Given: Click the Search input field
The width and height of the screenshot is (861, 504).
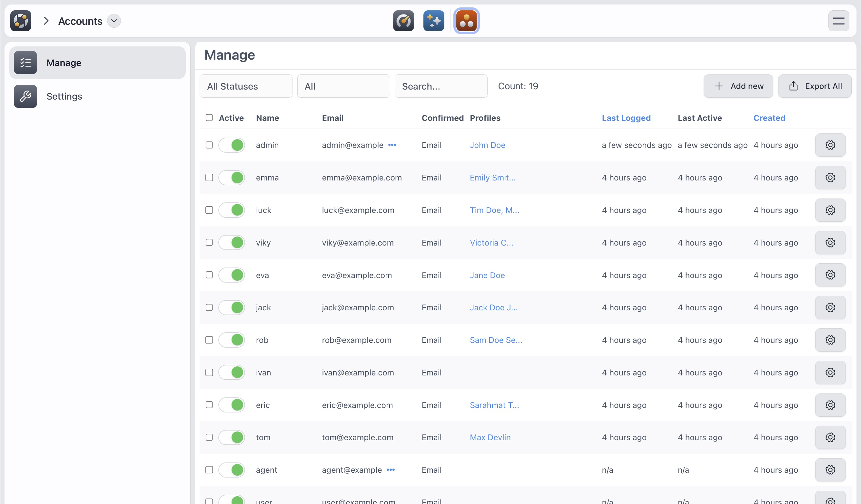Looking at the screenshot, I should click(x=441, y=86).
